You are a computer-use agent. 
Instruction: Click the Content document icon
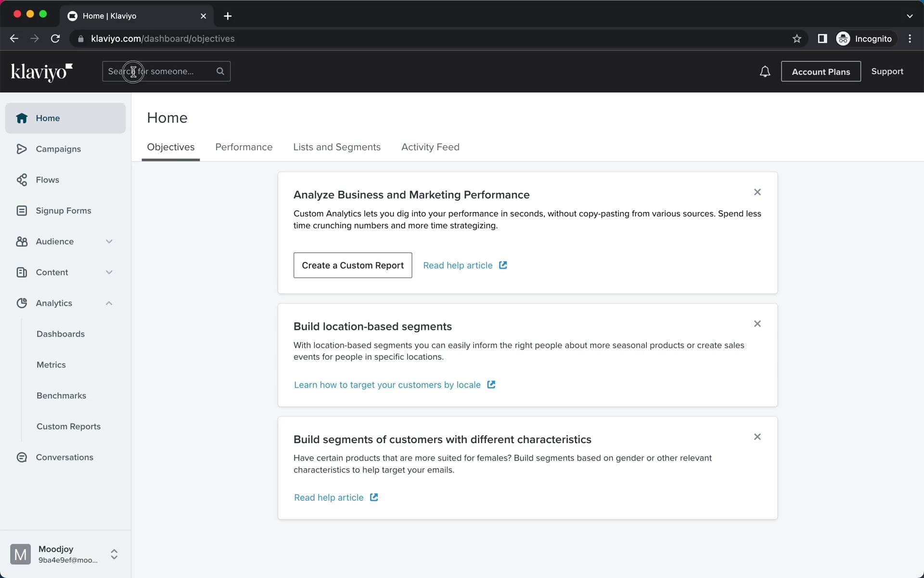[x=22, y=272]
